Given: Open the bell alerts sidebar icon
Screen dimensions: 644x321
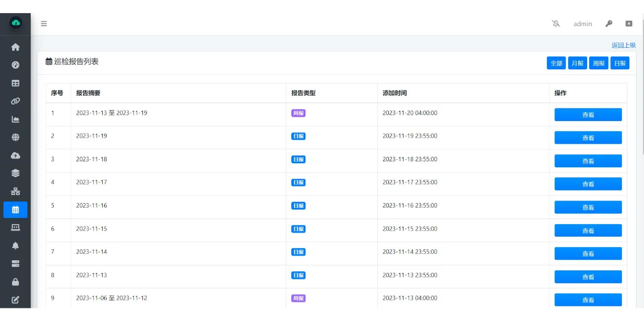Looking at the screenshot, I should [16, 246].
